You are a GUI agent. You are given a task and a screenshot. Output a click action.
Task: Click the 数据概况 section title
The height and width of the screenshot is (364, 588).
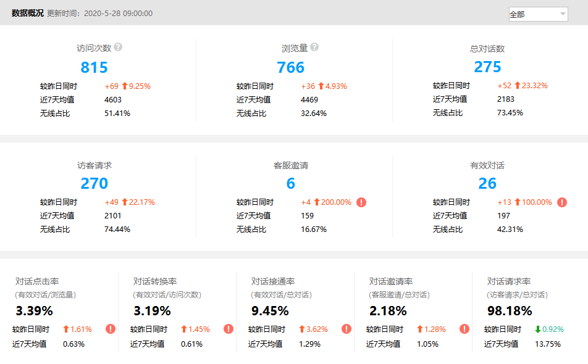(x=28, y=13)
